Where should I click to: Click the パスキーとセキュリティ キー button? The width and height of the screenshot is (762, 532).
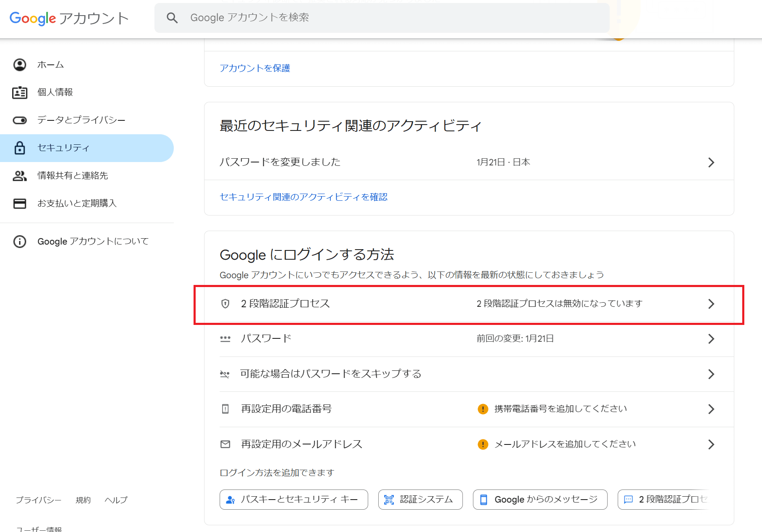pyautogui.click(x=294, y=500)
